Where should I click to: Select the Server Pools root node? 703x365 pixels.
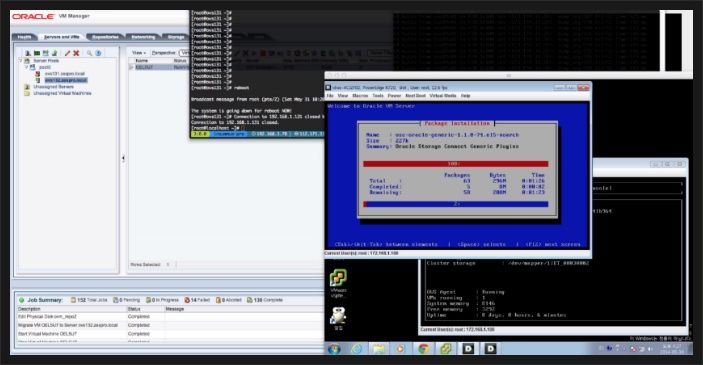46,60
